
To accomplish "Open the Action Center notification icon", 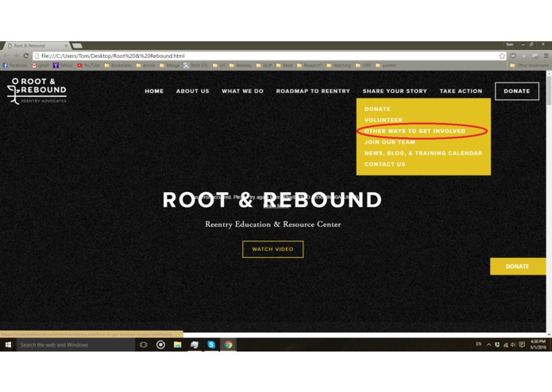I will [522, 344].
